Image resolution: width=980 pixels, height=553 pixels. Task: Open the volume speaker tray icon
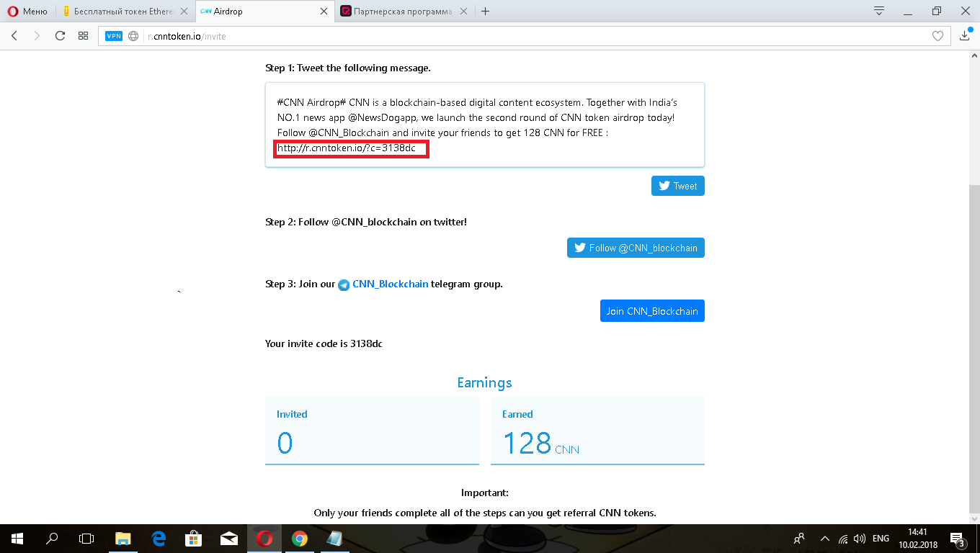pyautogui.click(x=859, y=539)
